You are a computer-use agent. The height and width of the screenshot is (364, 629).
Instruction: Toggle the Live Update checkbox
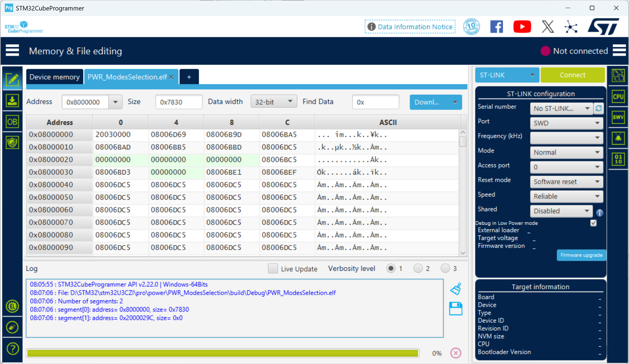click(x=273, y=268)
